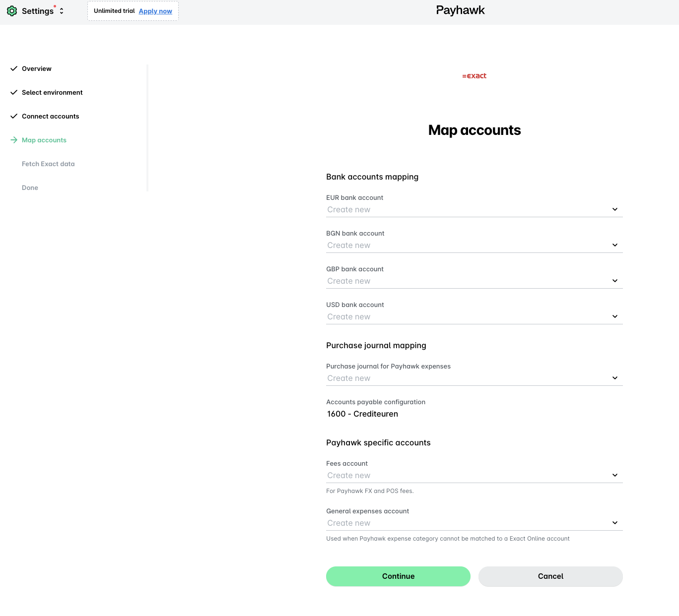
Task: Click the GBP bank account field
Action: click(475, 281)
